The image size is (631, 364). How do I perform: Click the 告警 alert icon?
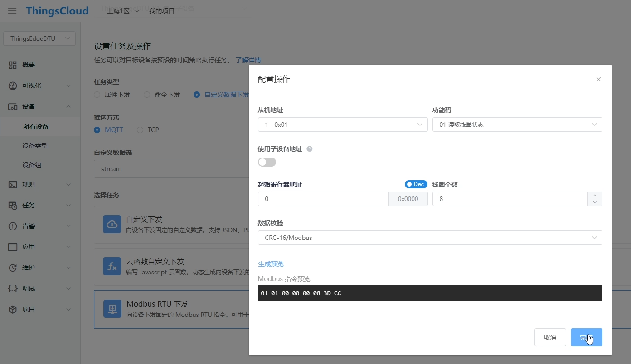tap(13, 226)
